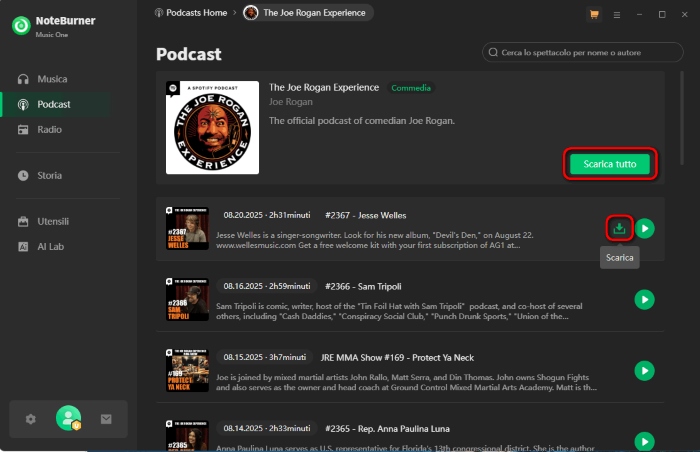Viewport: 700px width, 452px height.
Task: Click the Radio icon in the sidebar
Action: coord(23,130)
